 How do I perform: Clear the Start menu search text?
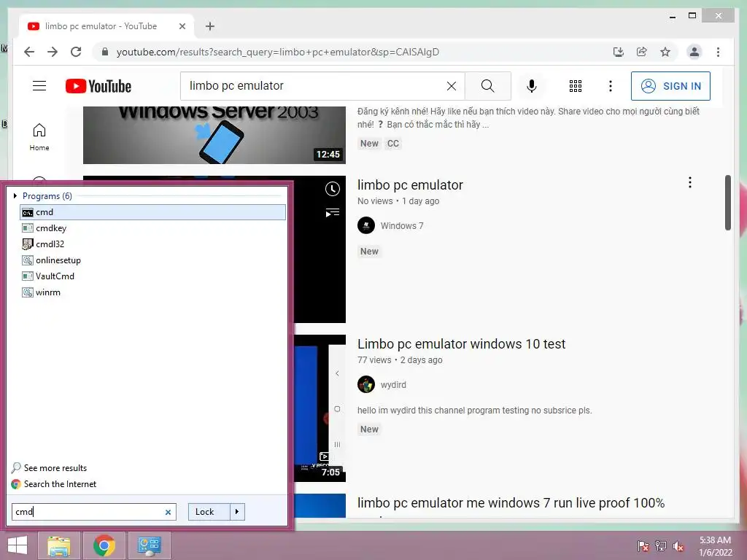click(168, 513)
